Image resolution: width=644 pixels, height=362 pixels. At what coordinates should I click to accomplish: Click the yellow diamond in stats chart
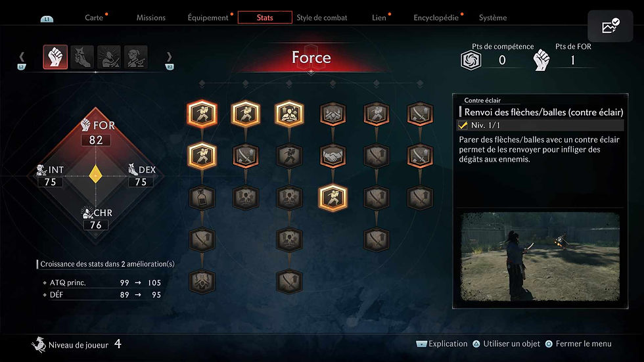click(95, 174)
